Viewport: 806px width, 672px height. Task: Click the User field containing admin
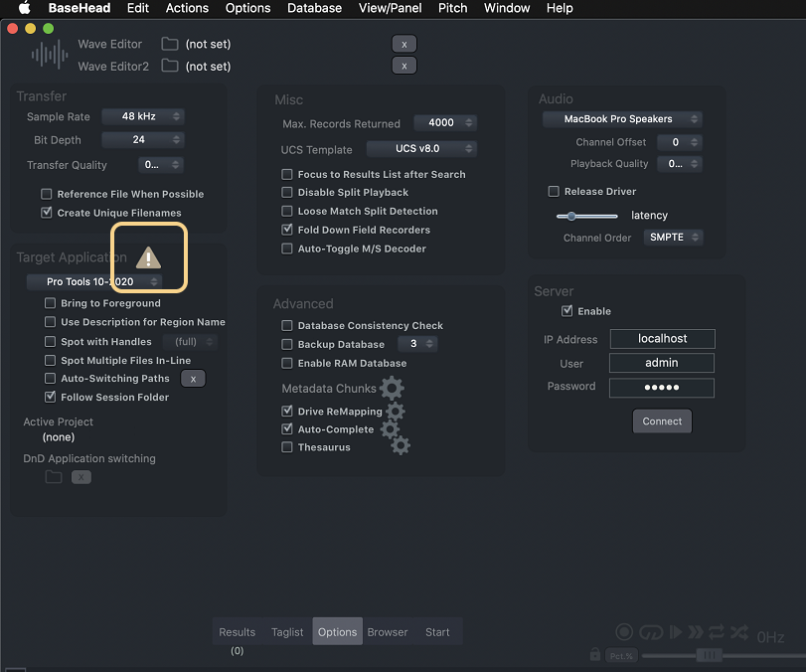(662, 363)
